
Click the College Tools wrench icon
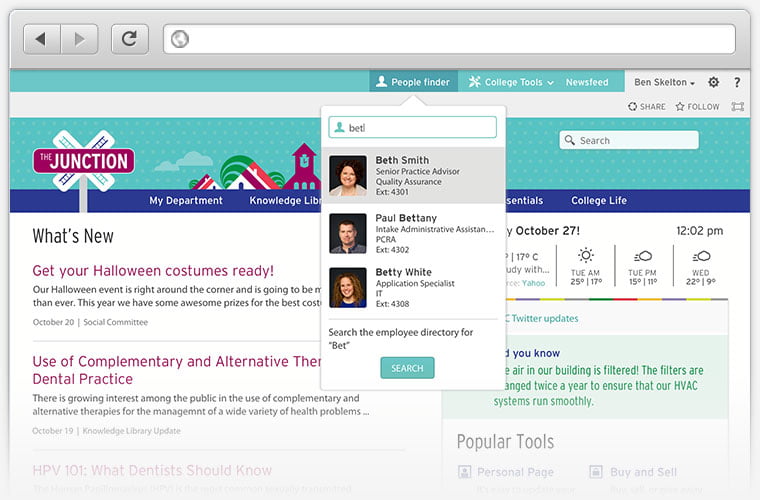pos(474,82)
